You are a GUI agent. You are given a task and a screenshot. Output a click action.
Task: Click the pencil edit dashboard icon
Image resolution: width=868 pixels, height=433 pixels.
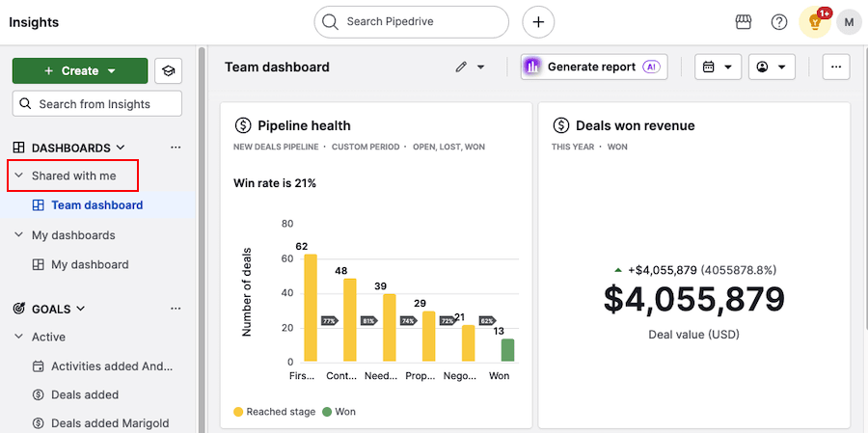click(461, 68)
